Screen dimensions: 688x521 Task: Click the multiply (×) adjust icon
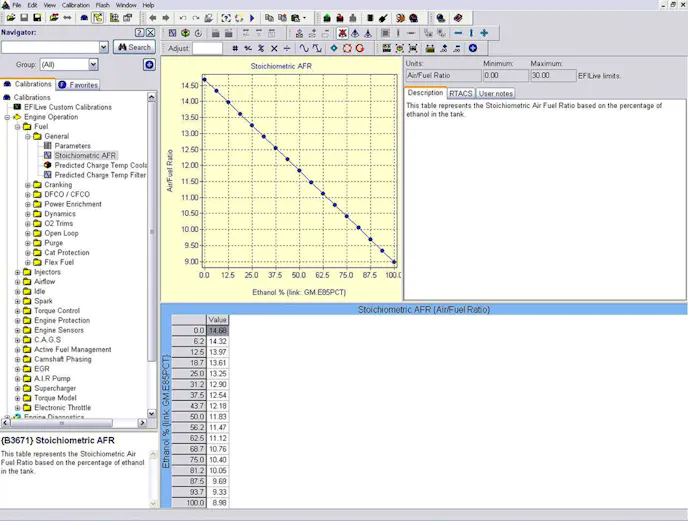pos(274,48)
